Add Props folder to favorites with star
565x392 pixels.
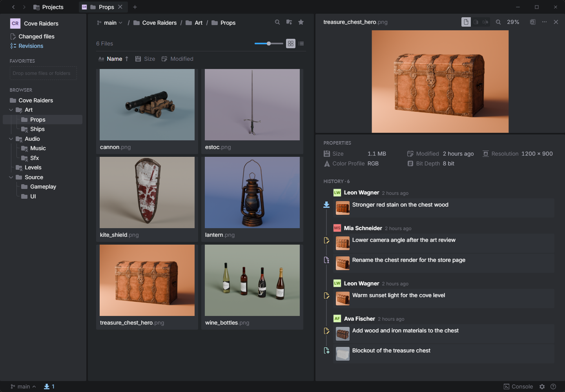(x=301, y=22)
